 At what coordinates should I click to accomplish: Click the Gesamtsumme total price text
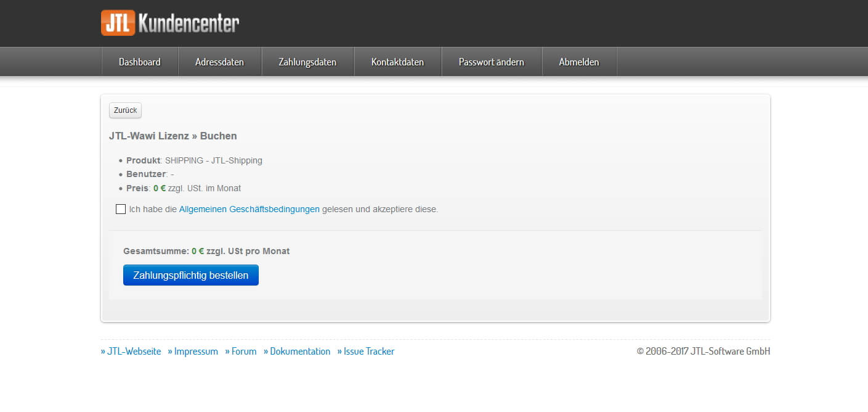point(206,251)
